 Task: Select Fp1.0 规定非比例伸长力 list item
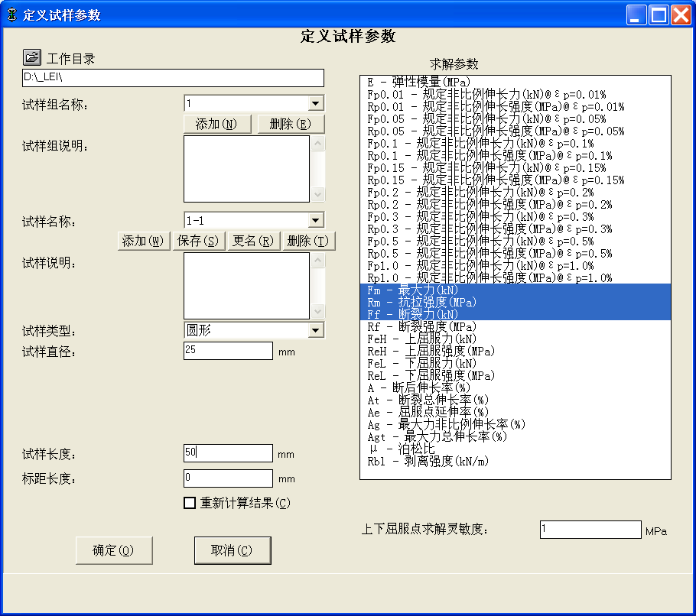click(x=515, y=266)
